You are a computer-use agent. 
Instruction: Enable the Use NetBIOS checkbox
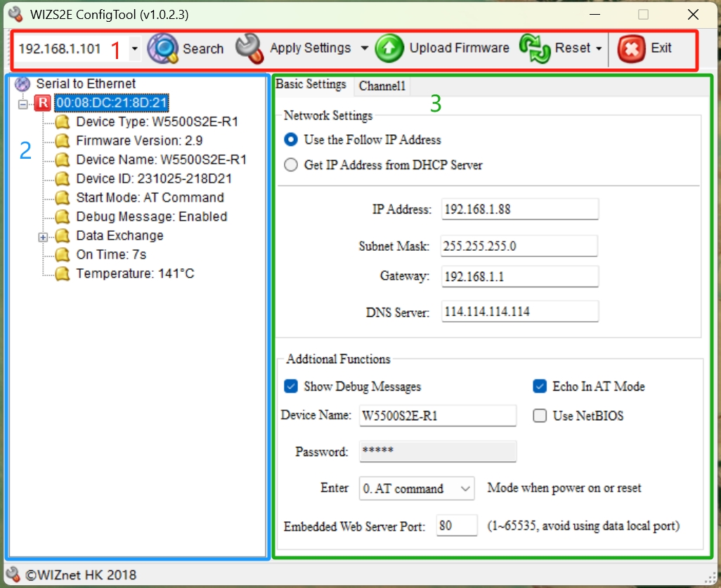pos(540,416)
